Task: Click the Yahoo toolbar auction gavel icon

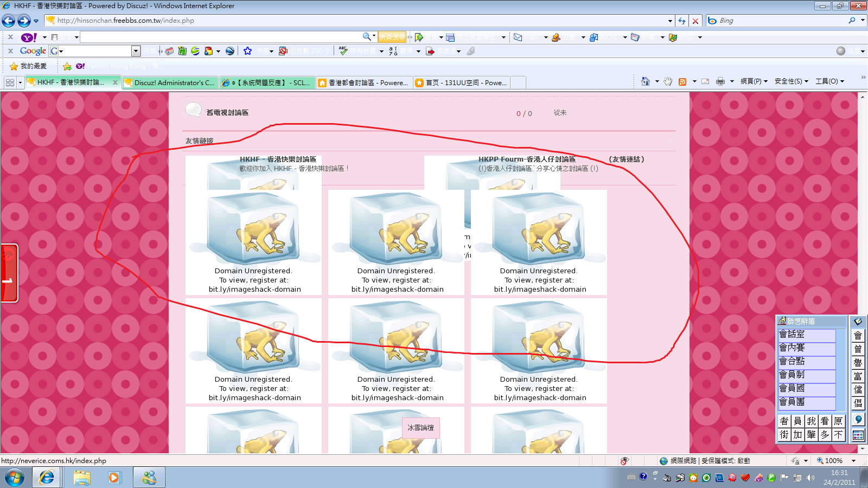Action: [x=556, y=37]
